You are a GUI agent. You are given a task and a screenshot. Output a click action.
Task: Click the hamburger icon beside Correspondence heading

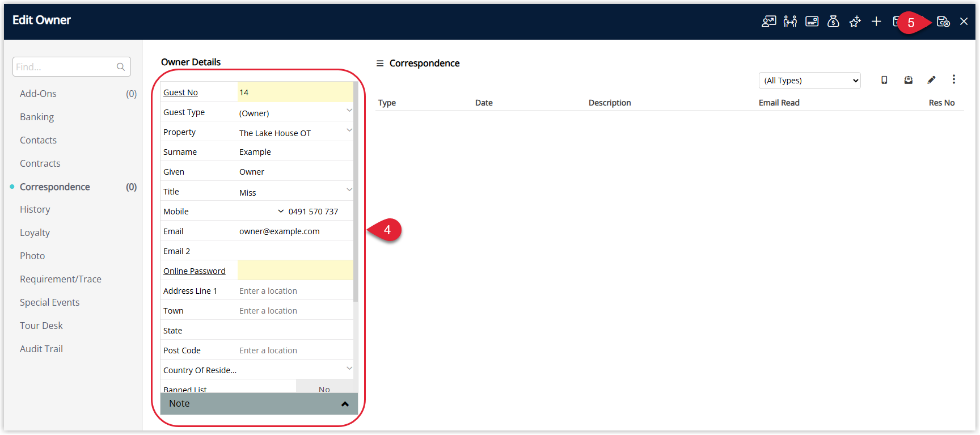click(380, 64)
